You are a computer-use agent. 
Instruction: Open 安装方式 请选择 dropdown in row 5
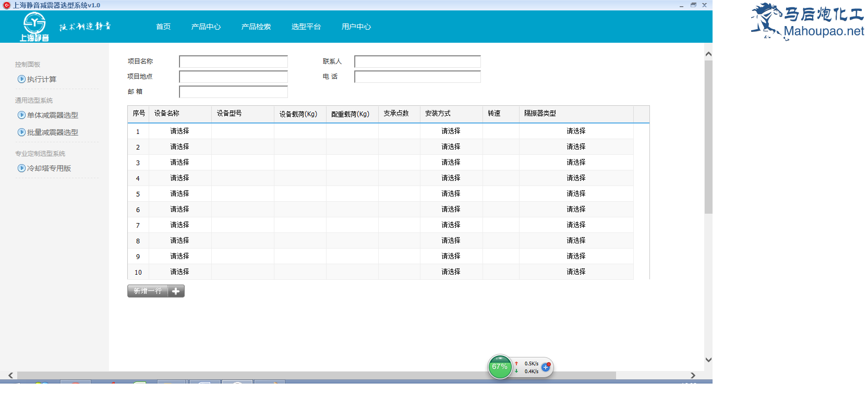(x=451, y=194)
